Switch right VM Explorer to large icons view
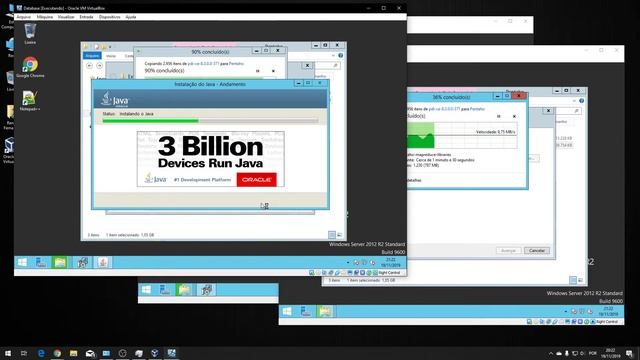This screenshot has height=360, width=640. pos(580,280)
